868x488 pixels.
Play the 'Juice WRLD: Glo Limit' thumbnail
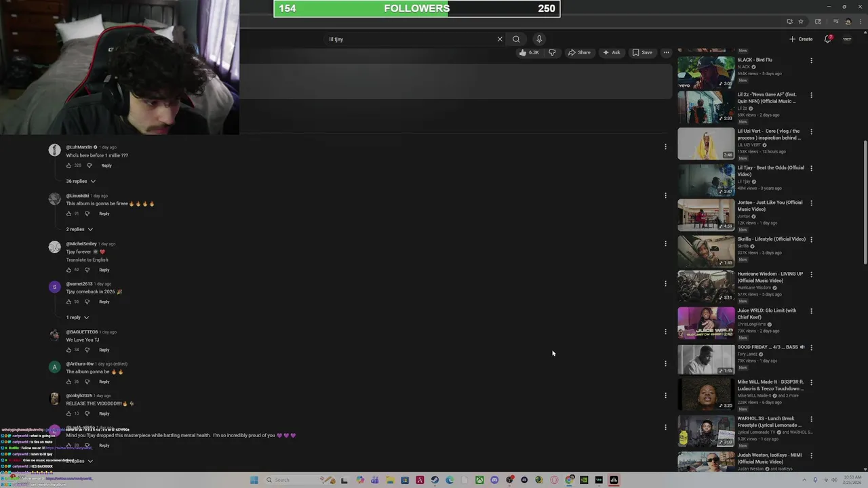tap(706, 323)
